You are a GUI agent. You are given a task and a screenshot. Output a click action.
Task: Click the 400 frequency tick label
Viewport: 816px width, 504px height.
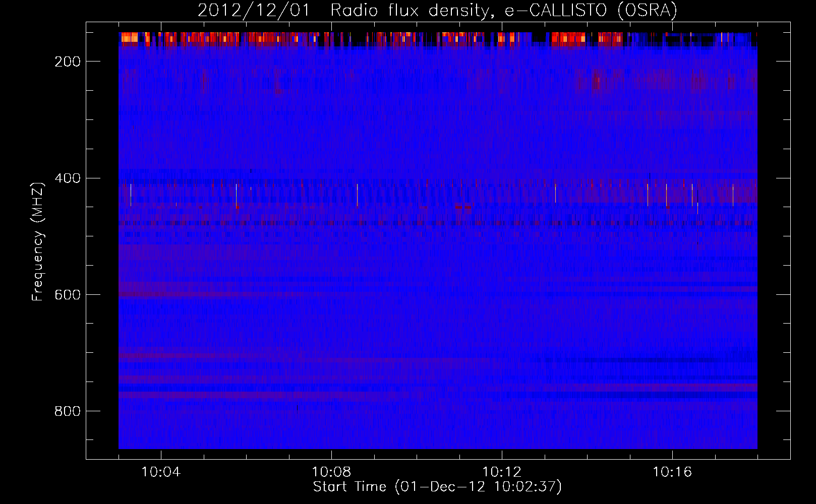click(68, 178)
